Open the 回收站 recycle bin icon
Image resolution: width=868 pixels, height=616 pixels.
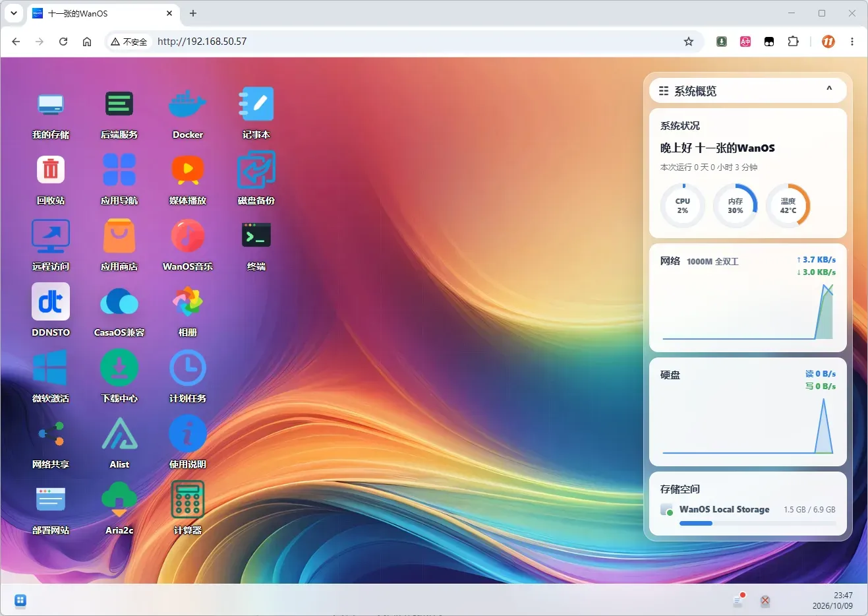[51, 170]
